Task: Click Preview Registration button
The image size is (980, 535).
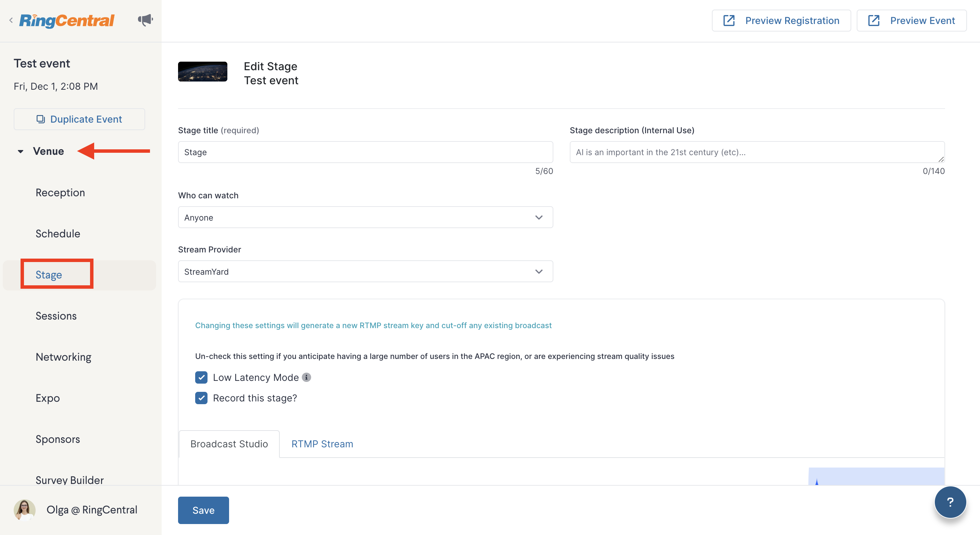Action: click(781, 21)
